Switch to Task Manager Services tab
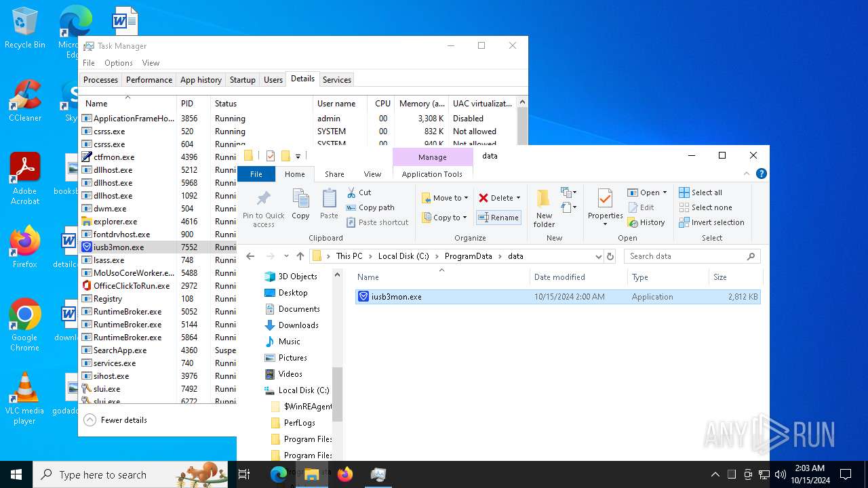 pos(337,80)
